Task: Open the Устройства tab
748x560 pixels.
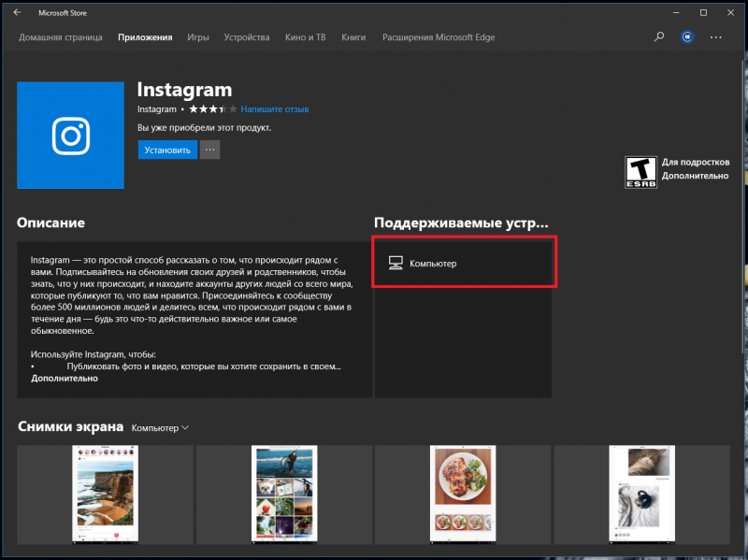Action: click(x=247, y=37)
